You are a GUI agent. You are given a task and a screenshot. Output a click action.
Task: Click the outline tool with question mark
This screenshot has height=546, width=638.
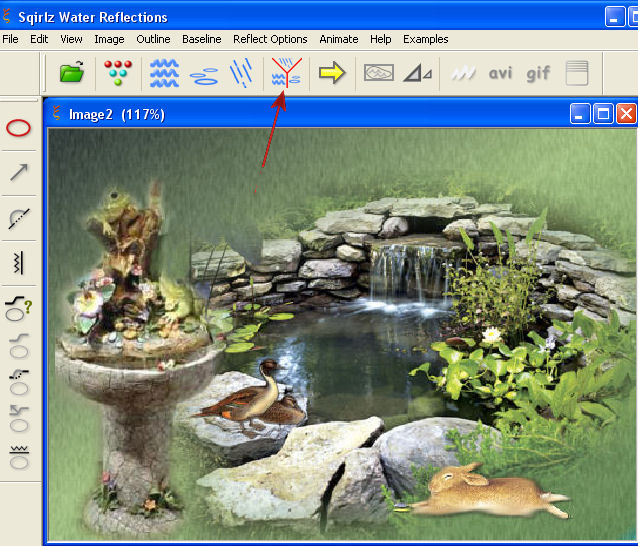pyautogui.click(x=18, y=308)
